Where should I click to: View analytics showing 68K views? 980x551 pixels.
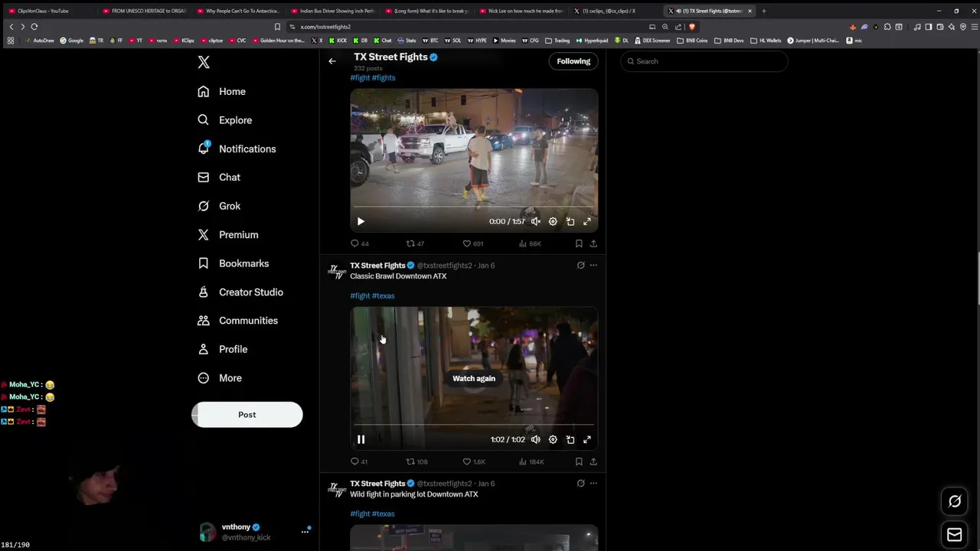[x=530, y=243]
